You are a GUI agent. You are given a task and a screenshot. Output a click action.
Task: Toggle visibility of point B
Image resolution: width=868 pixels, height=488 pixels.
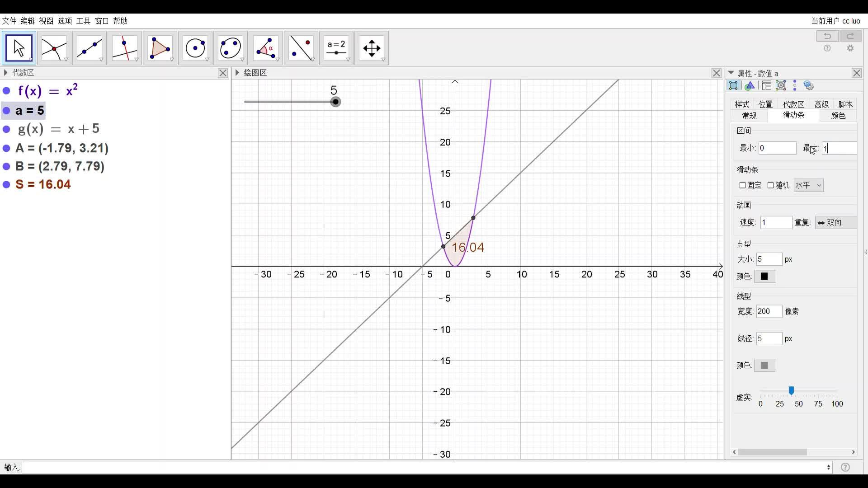6,166
